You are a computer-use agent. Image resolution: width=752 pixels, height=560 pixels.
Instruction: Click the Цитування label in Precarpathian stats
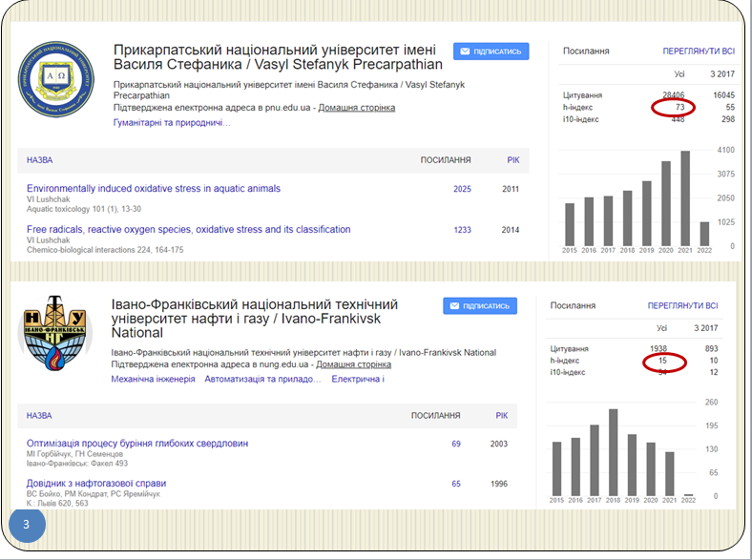coord(582,95)
